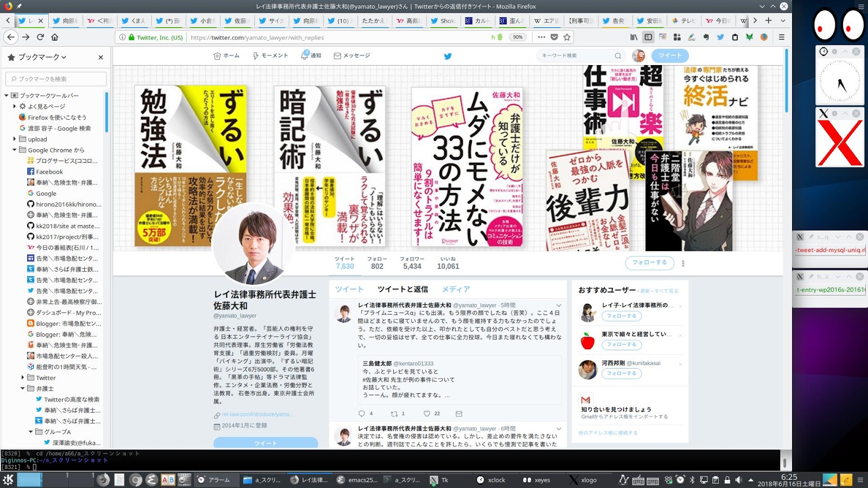Switch to the メディア tab

pyautogui.click(x=456, y=290)
